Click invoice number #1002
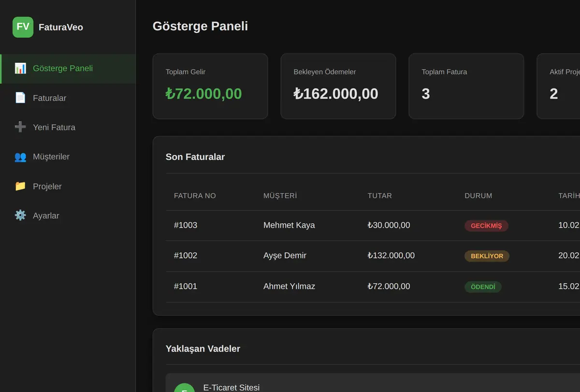 (186, 256)
